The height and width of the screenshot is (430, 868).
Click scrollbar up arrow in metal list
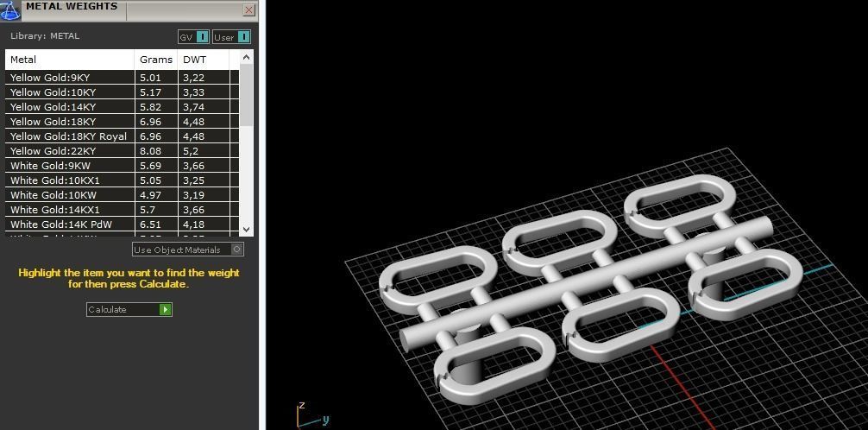247,56
